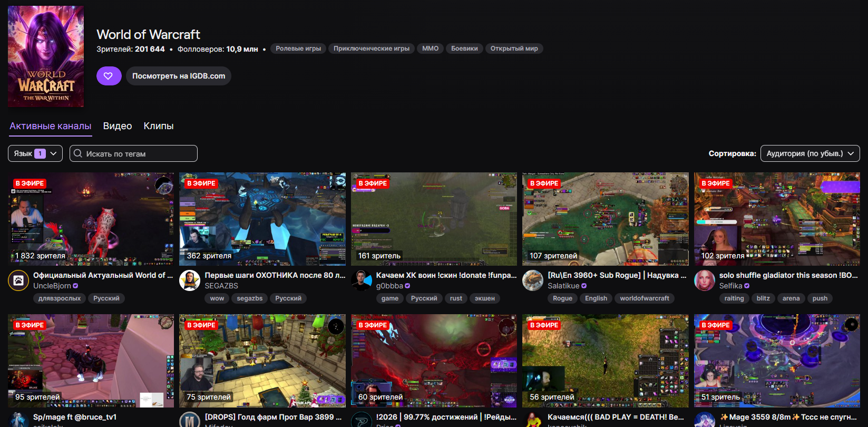Select the wow tag under SEGAZBS
The image size is (868, 427).
217,298
